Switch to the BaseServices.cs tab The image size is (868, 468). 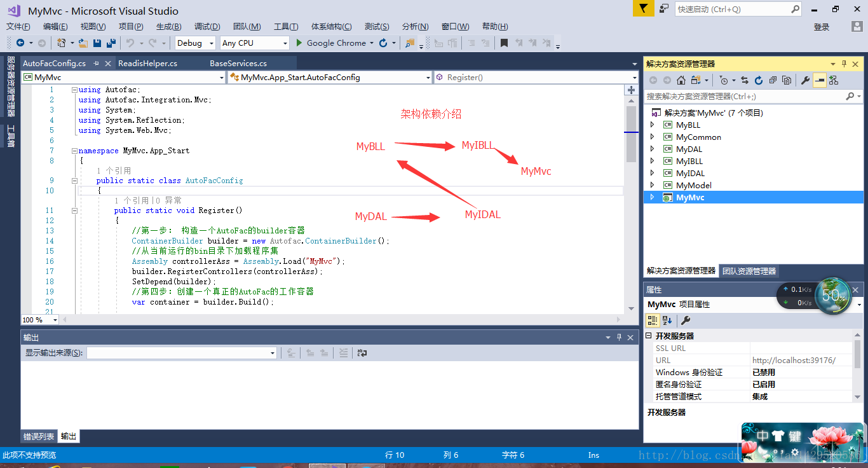[238, 64]
